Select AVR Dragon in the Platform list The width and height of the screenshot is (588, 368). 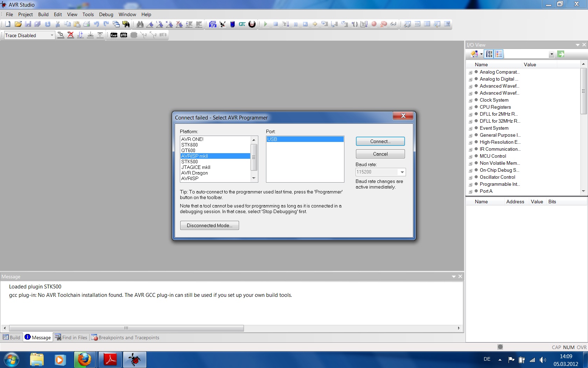pos(215,173)
